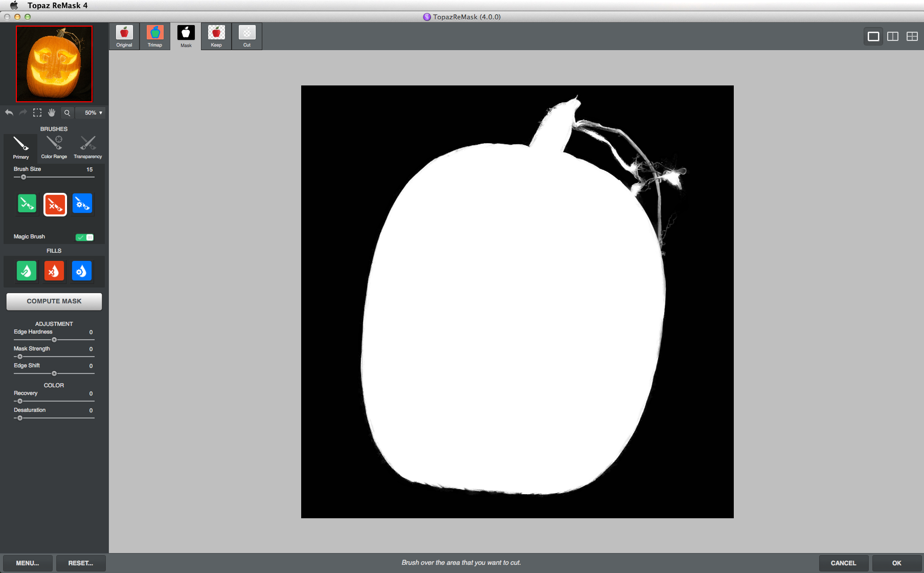
Task: Choose the red Cut fill tool
Action: [54, 271]
